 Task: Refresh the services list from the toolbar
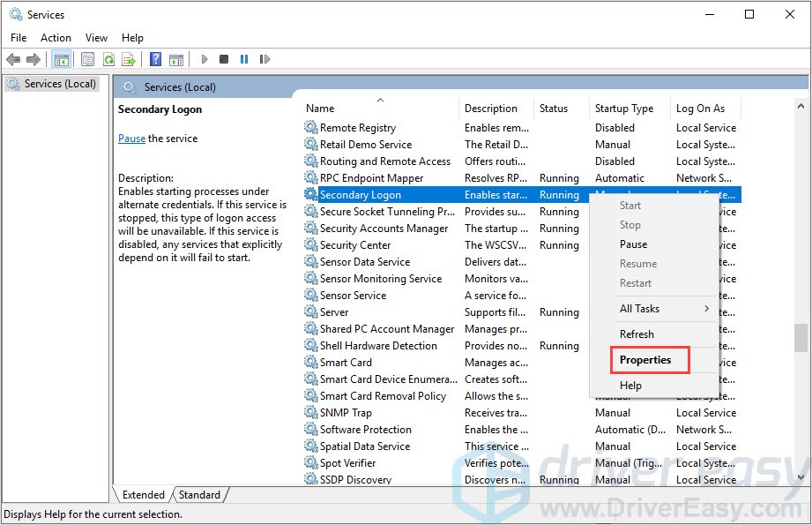point(108,59)
